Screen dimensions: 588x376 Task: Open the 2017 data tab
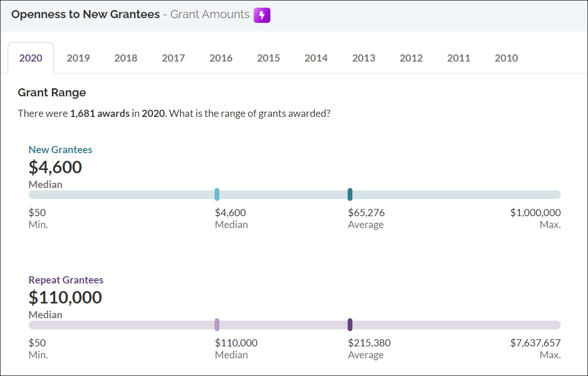pos(173,58)
